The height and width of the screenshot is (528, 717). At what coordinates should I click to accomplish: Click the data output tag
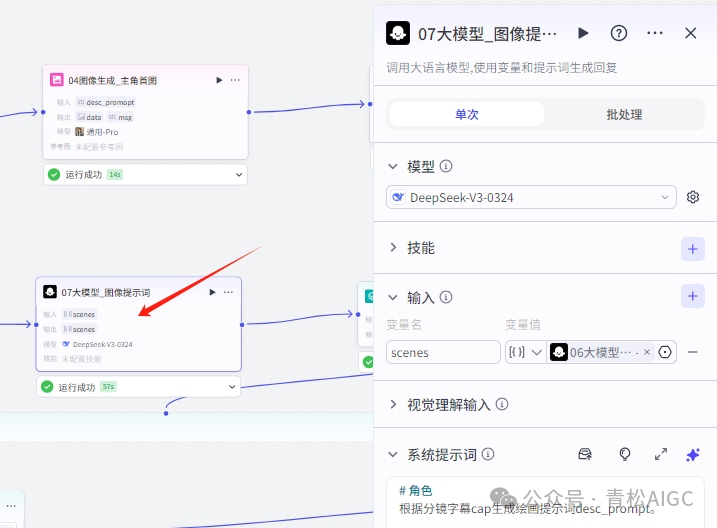pos(90,117)
